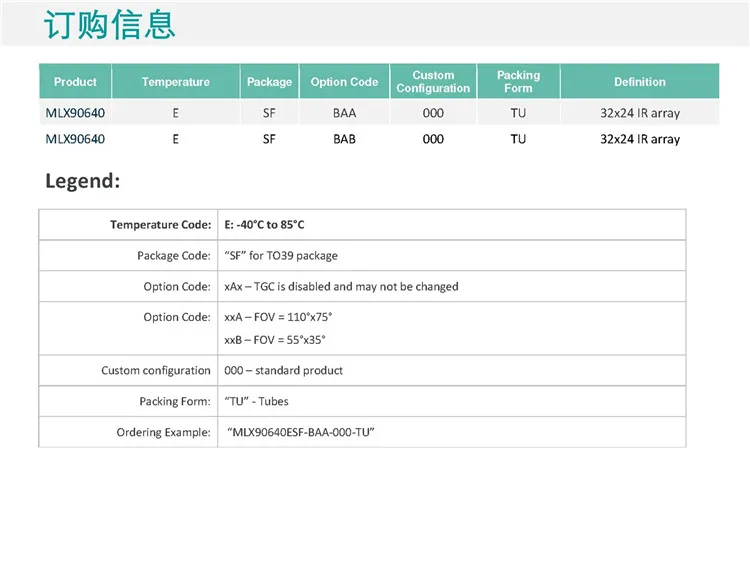Select the Package column header
Image resolution: width=750 pixels, height=562 pixels.
tap(269, 82)
